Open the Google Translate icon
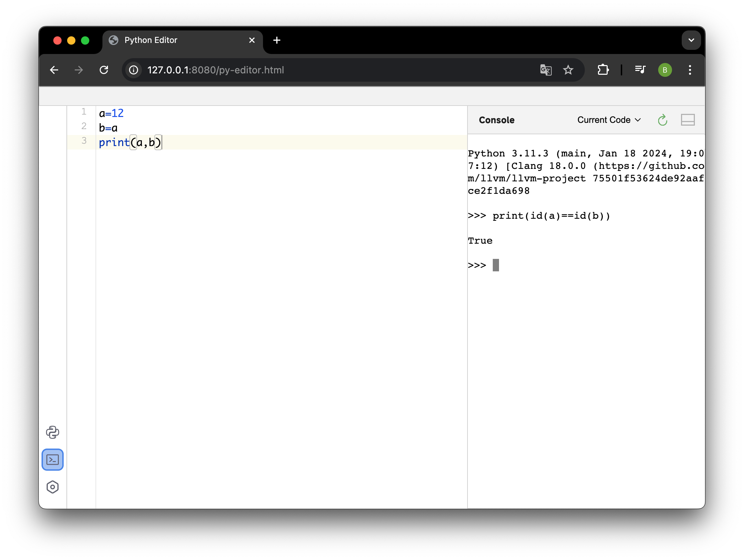The width and height of the screenshot is (744, 560). point(546,70)
